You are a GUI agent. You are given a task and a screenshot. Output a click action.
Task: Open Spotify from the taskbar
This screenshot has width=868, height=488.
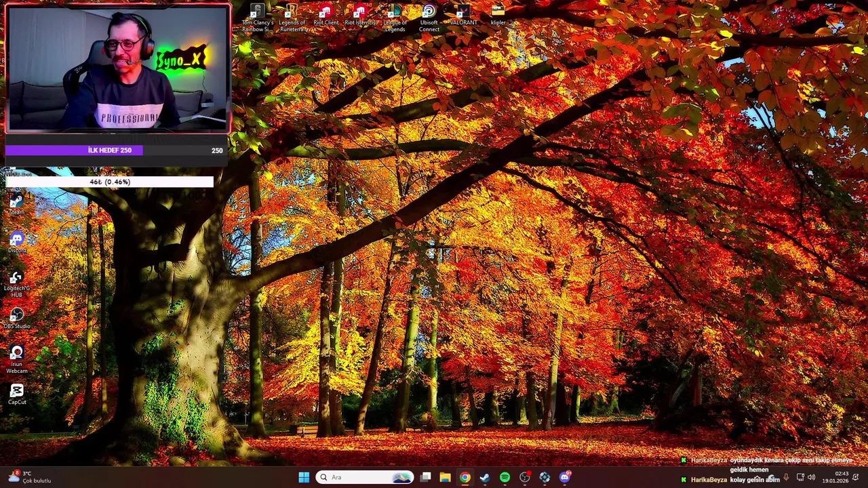pos(505,477)
